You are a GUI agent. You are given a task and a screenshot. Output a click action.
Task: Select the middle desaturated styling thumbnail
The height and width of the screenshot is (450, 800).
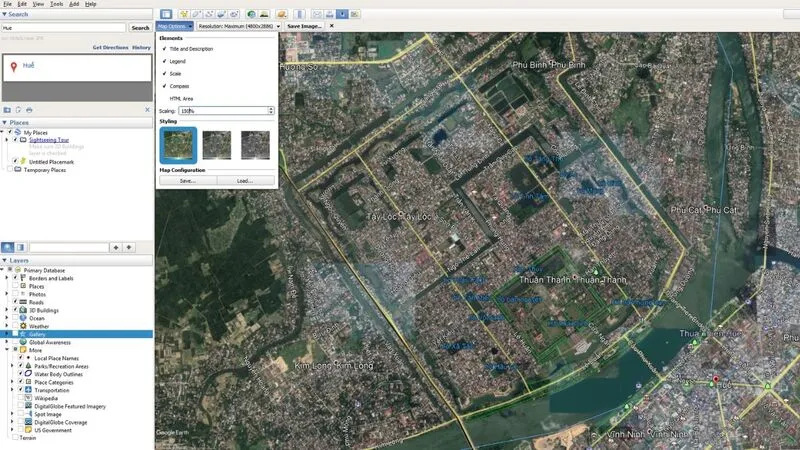pos(217,145)
